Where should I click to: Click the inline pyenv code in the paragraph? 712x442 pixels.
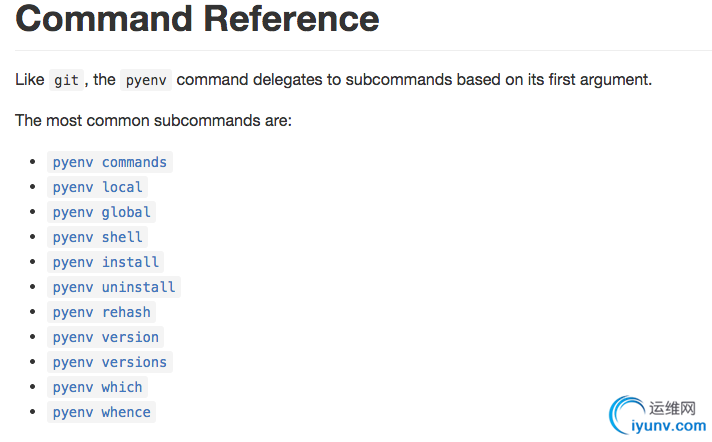coord(146,80)
